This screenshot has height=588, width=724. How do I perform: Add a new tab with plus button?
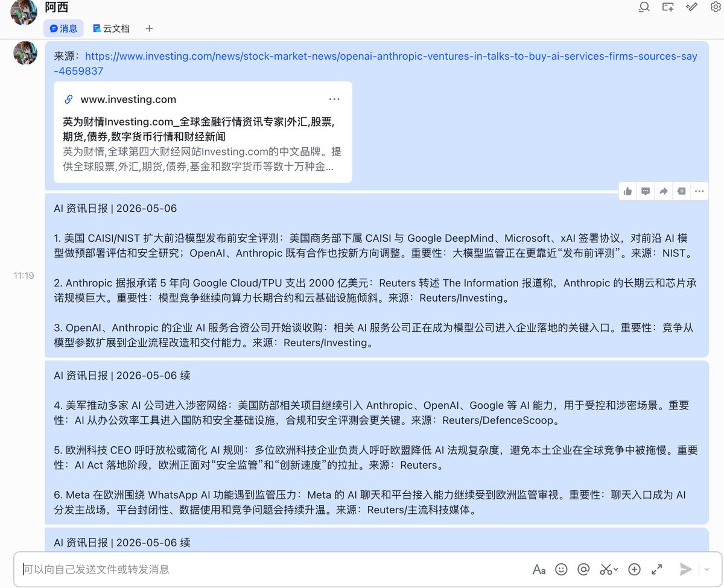point(149,28)
